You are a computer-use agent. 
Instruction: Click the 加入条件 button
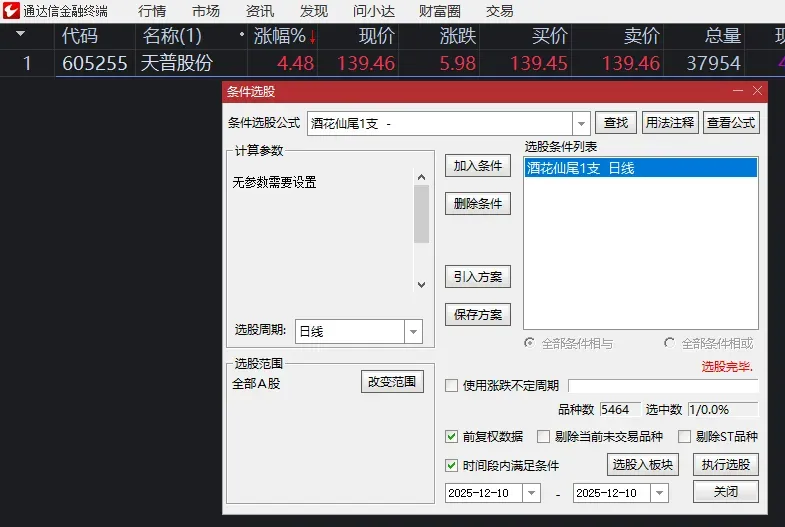(478, 166)
